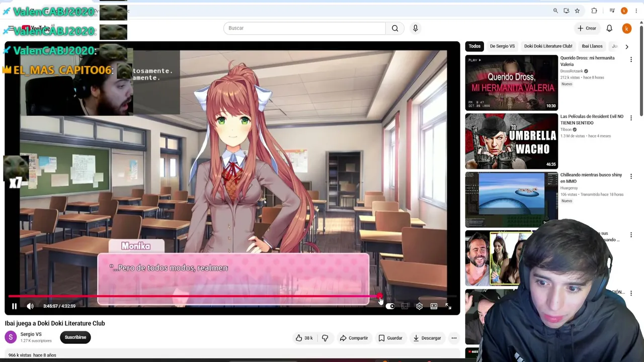
Task: Open the DrossRotzank channel link
Action: pyautogui.click(x=572, y=71)
